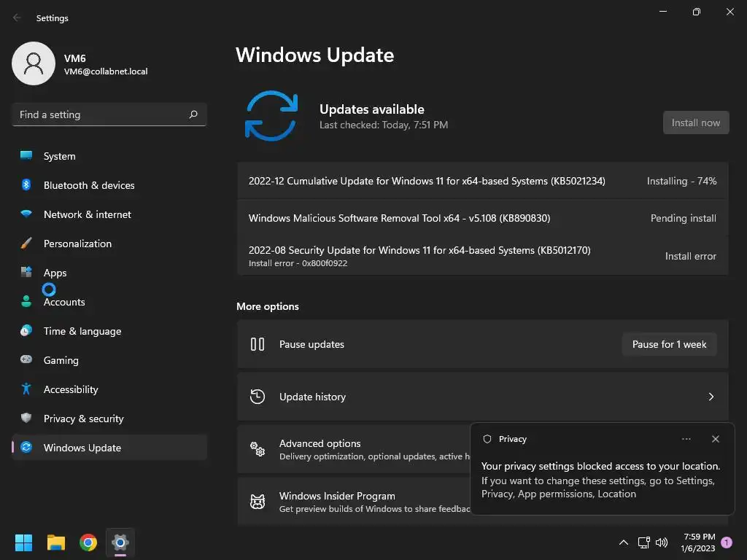747x560 pixels.
Task: Click the Privacy & security shield icon
Action: 26,418
